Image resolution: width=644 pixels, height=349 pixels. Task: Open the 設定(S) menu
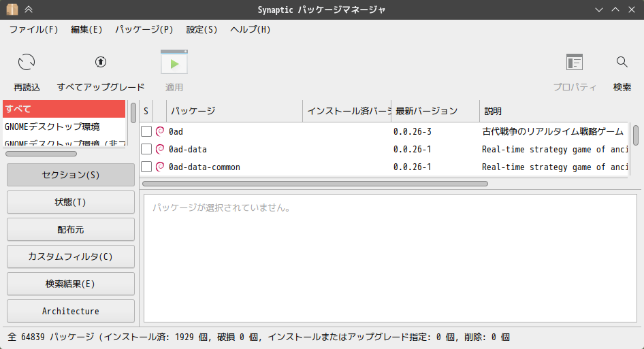[x=202, y=29]
